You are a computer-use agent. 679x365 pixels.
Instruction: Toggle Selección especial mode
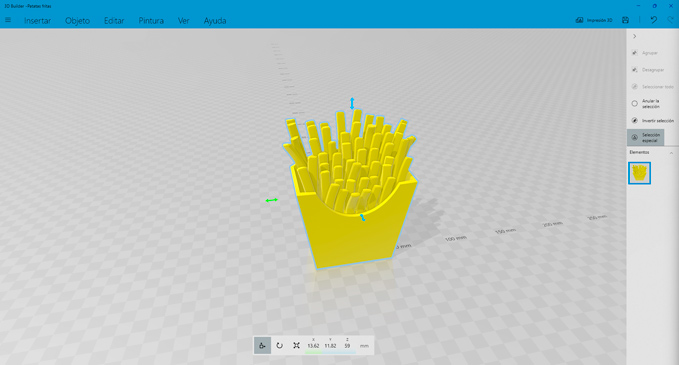coord(645,138)
